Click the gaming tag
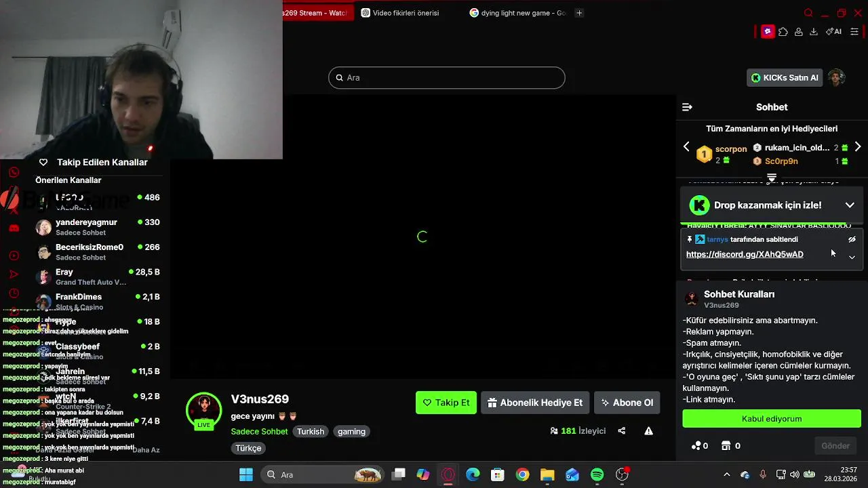This screenshot has width=868, height=488. tap(351, 431)
